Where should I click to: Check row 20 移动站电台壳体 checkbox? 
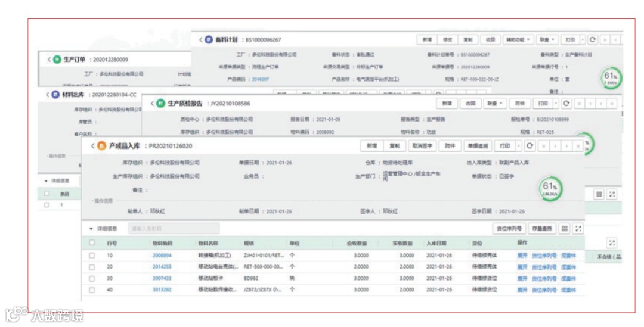(x=92, y=267)
